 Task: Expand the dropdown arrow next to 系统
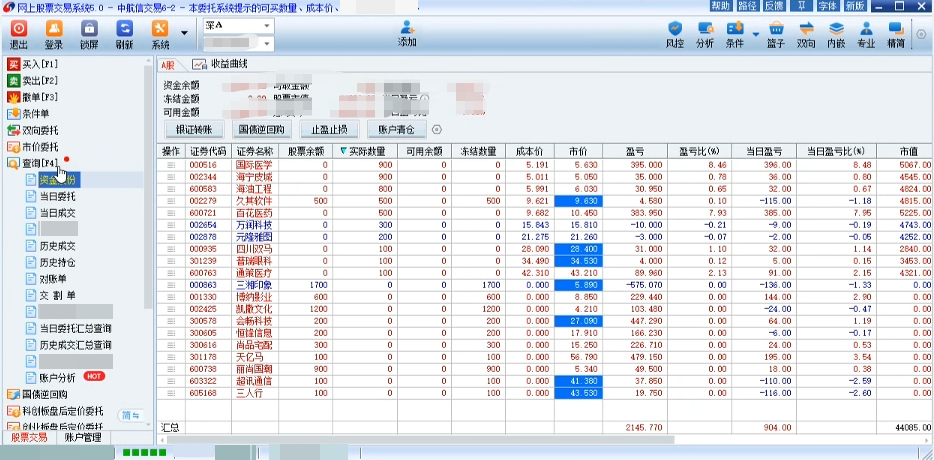184,32
